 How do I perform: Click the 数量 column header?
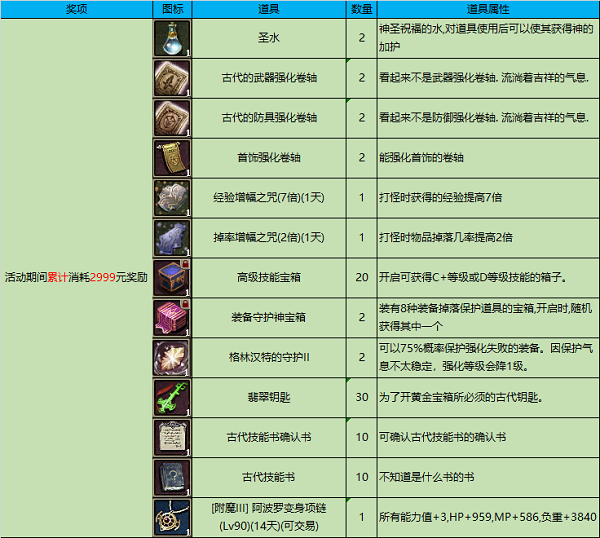360,8
